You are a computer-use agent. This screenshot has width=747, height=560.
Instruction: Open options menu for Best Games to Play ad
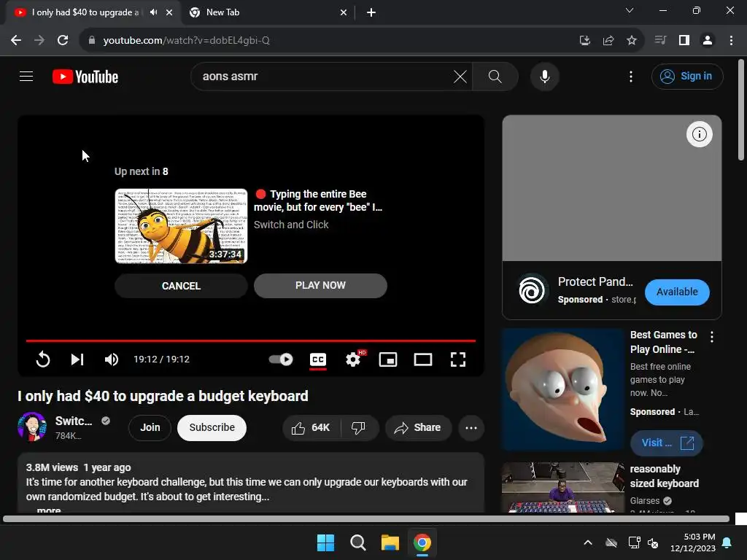[712, 337]
